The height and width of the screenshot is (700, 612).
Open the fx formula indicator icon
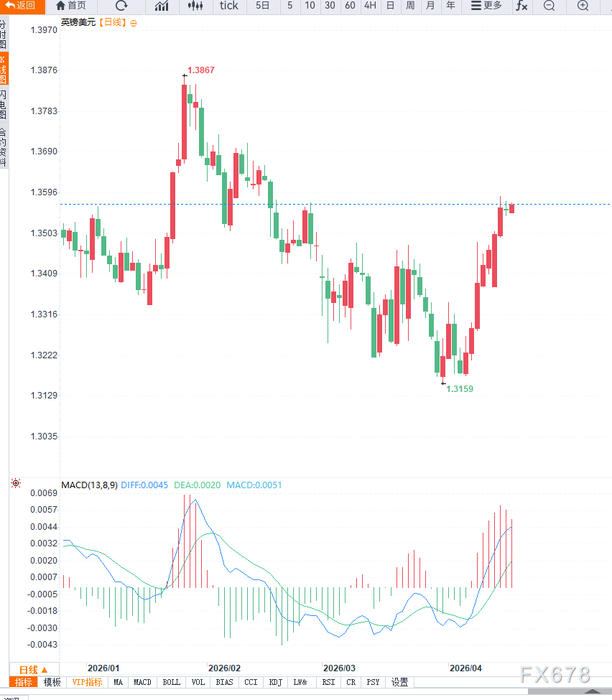click(521, 6)
